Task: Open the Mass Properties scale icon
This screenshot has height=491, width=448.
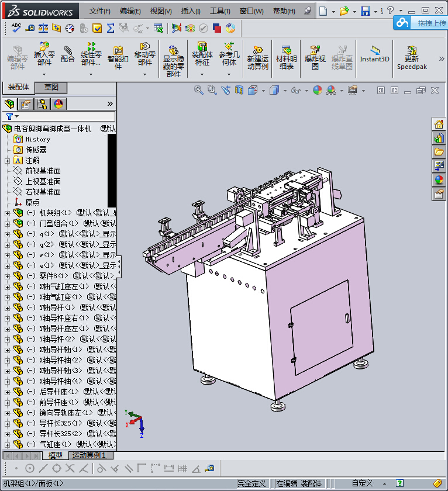Action: coord(43,28)
